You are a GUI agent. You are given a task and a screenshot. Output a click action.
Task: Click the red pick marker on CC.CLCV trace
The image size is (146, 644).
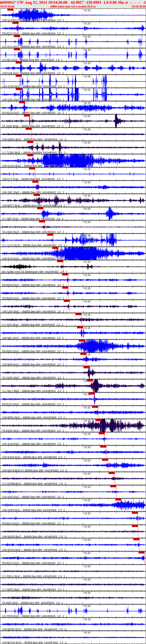[50, 235]
